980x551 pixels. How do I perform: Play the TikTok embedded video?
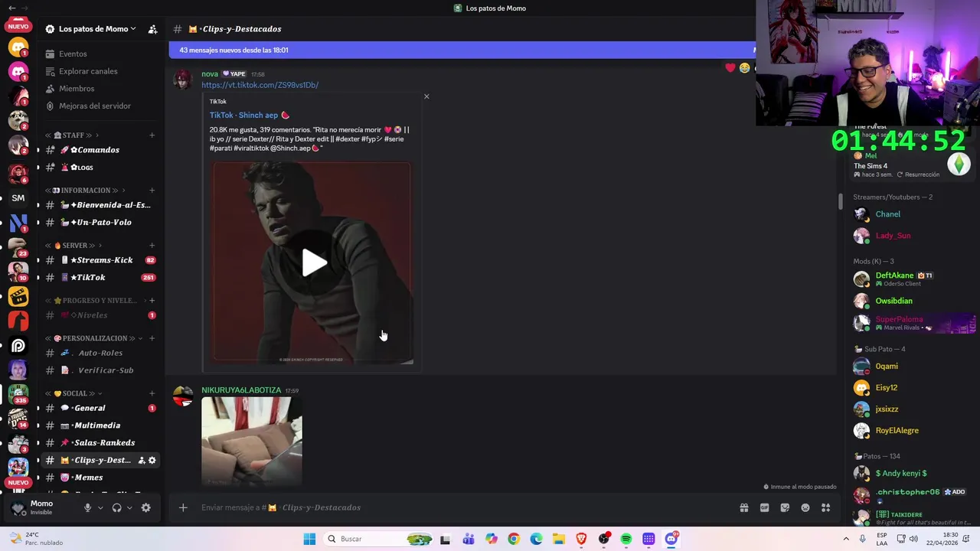coord(313,262)
